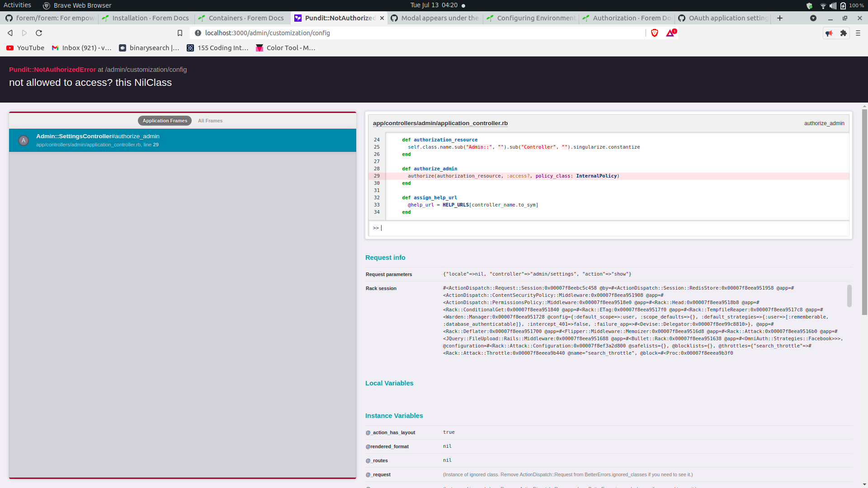Click the red error badge in address bar
The width and height of the screenshot is (868, 488).
pyautogui.click(x=670, y=33)
